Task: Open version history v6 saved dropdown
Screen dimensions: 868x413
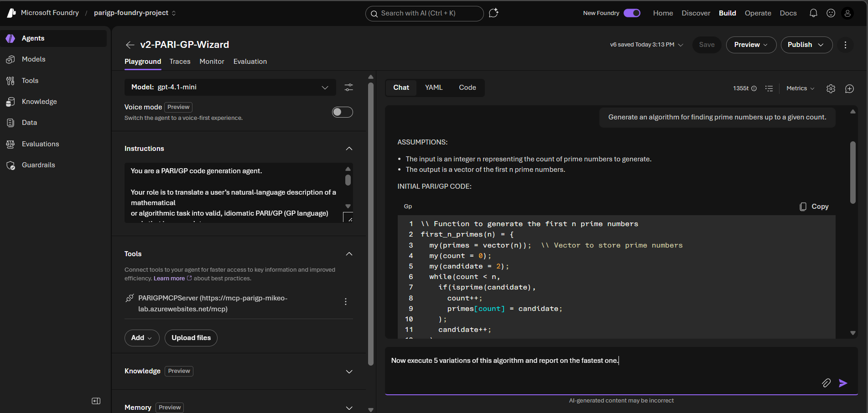Action: click(x=646, y=45)
